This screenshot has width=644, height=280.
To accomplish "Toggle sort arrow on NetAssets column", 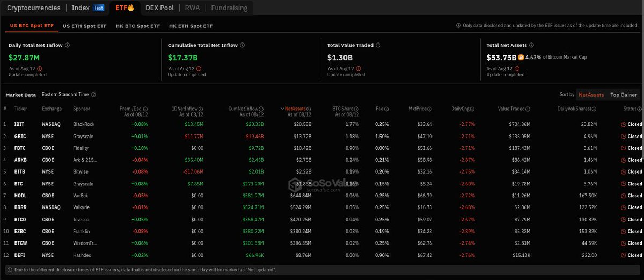I will 283,109.
